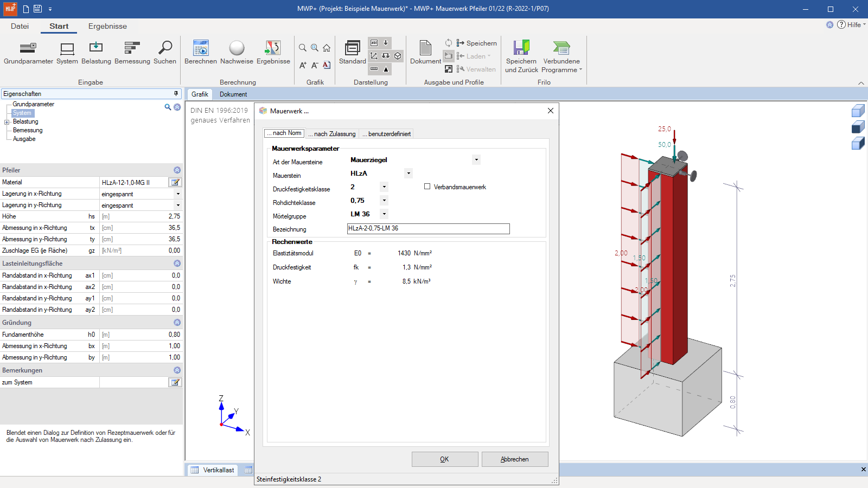Switch to the Dokument view tab

(x=233, y=94)
